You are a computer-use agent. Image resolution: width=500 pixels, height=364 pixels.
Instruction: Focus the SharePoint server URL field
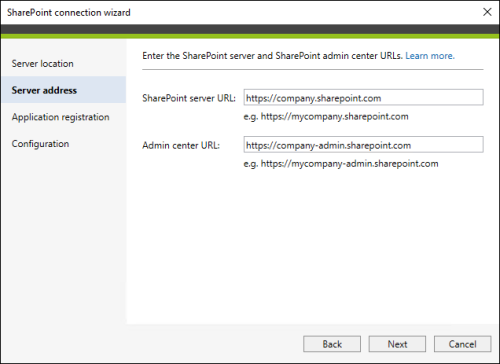[363, 97]
